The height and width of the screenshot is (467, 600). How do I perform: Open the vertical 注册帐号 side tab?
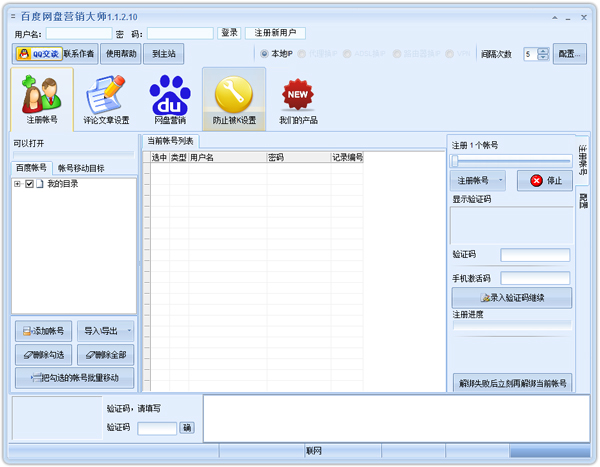pyautogui.click(x=582, y=159)
